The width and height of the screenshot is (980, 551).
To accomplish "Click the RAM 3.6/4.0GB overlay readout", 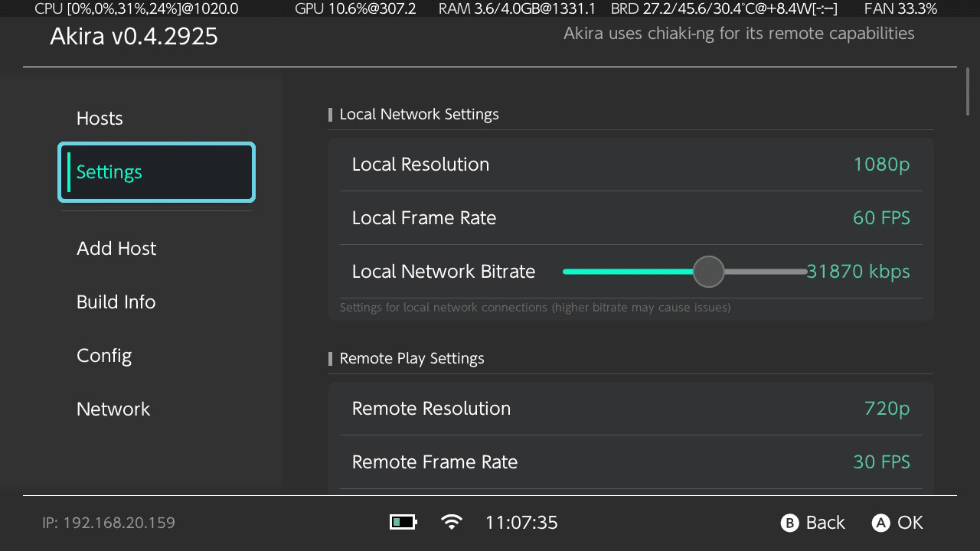I will click(517, 9).
